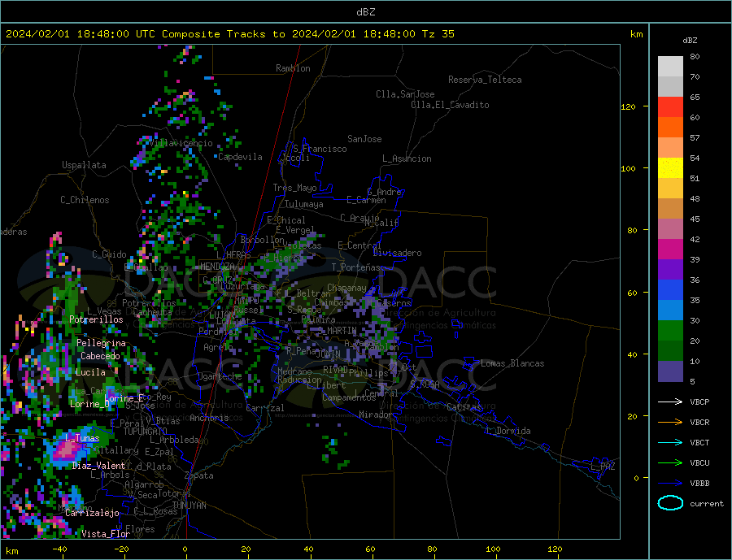Click the TUNUYAN label
Screen dimensions: 732x560
[x=189, y=506]
